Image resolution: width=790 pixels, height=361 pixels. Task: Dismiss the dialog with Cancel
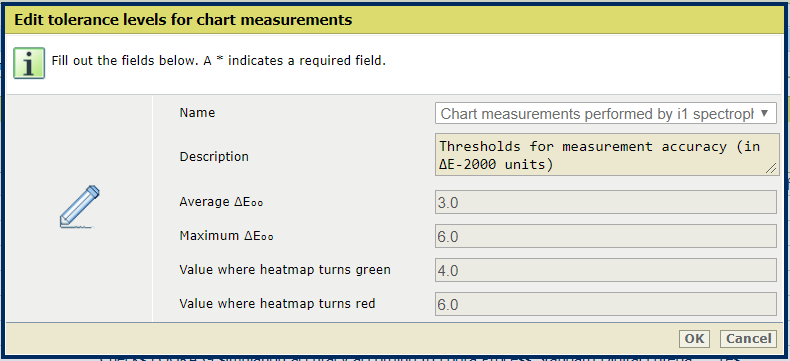click(x=748, y=339)
